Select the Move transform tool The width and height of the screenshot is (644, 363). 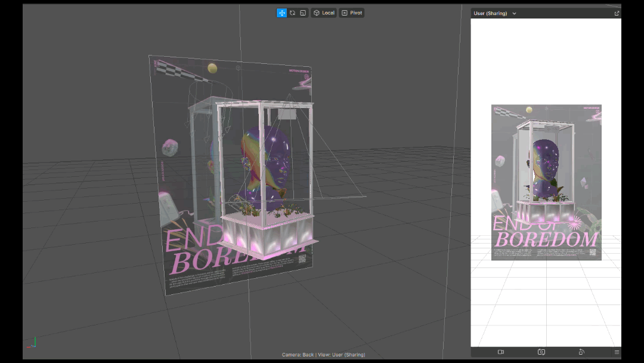pyautogui.click(x=281, y=13)
